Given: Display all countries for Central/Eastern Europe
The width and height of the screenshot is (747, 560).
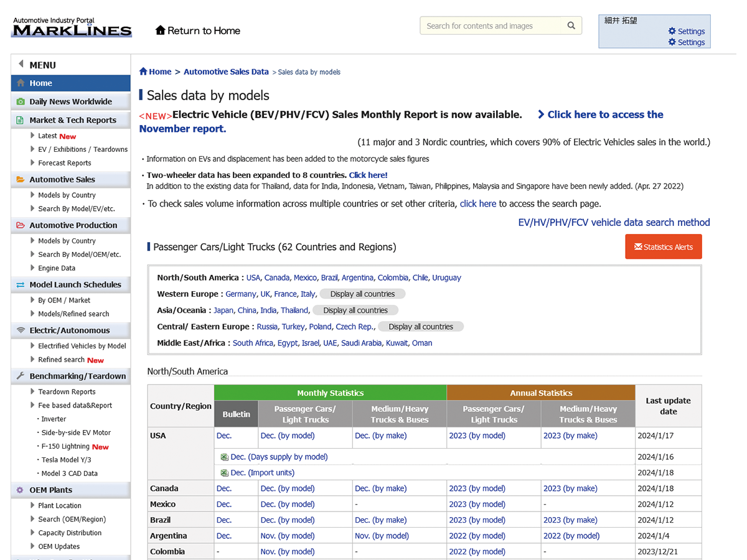Looking at the screenshot, I should coord(421,326).
